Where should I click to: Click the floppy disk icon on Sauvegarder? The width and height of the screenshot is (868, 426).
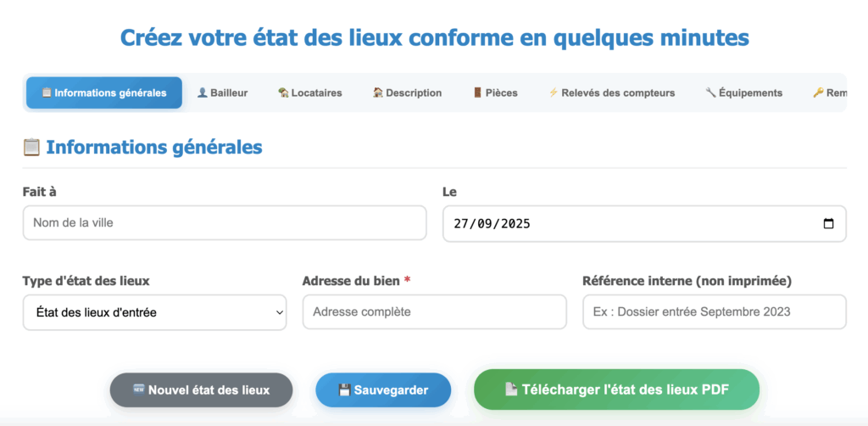[344, 390]
